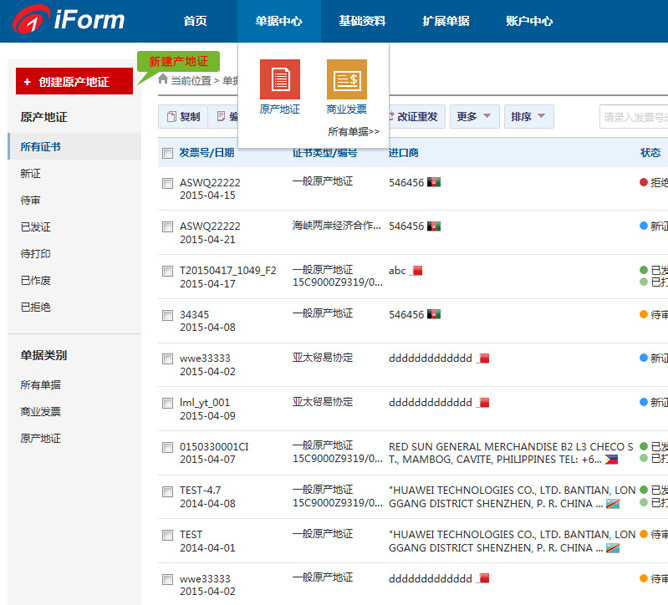Click the home icon in breadcrumb
The width and height of the screenshot is (668, 605).
click(x=163, y=79)
